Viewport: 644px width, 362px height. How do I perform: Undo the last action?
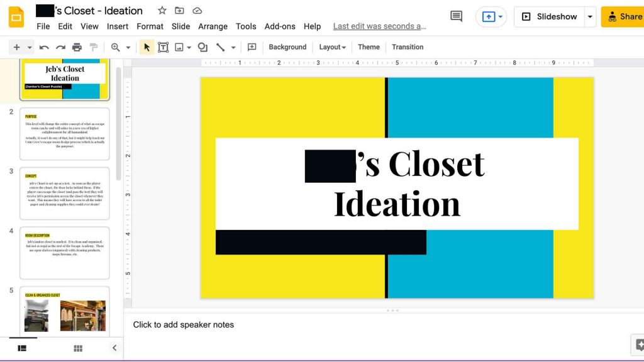[x=43, y=47]
